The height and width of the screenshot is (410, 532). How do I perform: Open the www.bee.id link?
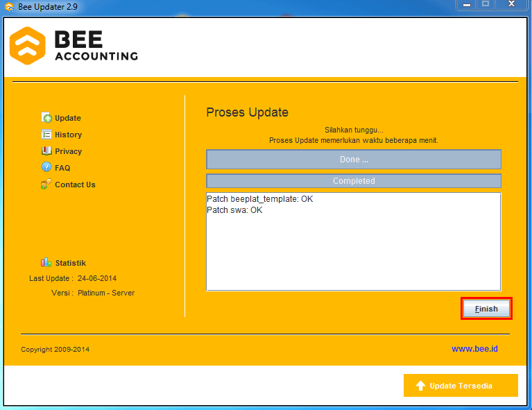(474, 349)
